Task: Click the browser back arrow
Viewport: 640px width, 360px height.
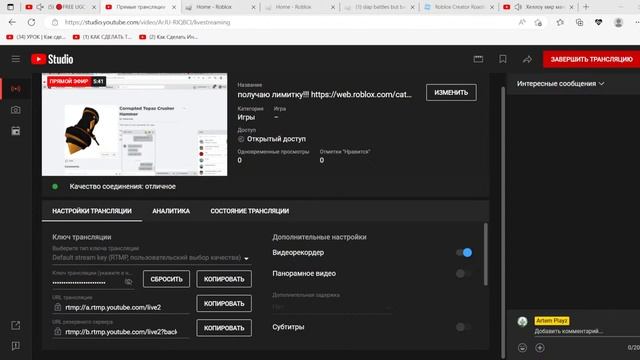Action: pyautogui.click(x=12, y=22)
